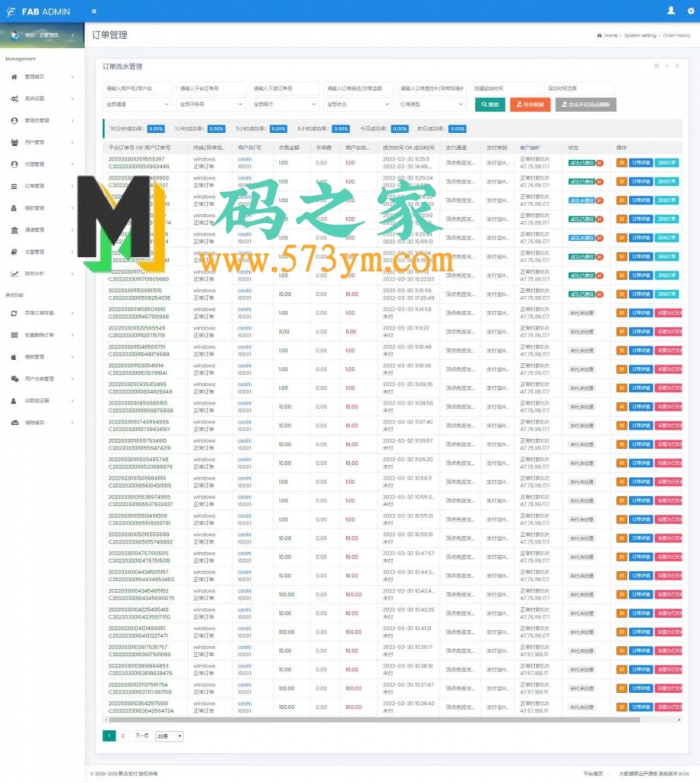This screenshot has height=783, width=700.
Task: Click 设置为已支付 for order submitted 11:14:58
Action: pos(669,313)
